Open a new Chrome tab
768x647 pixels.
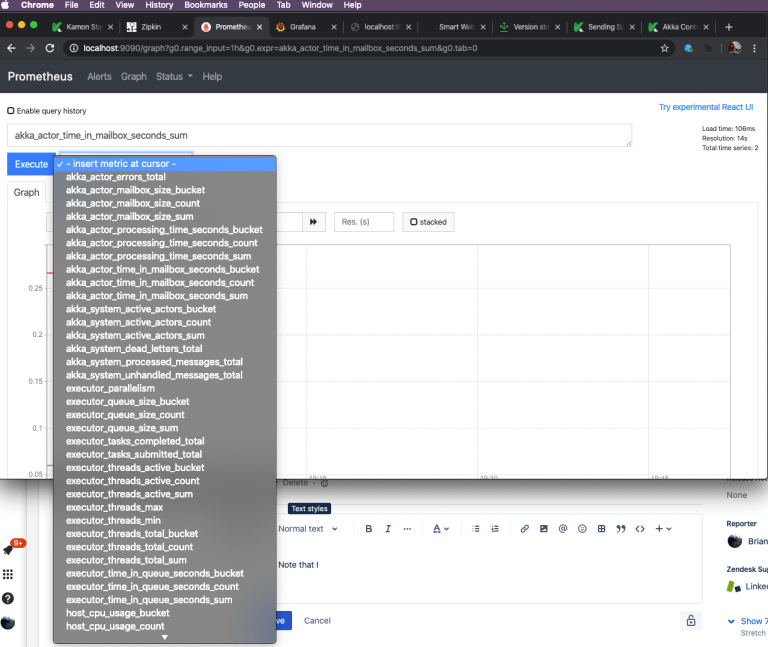[x=729, y=27]
